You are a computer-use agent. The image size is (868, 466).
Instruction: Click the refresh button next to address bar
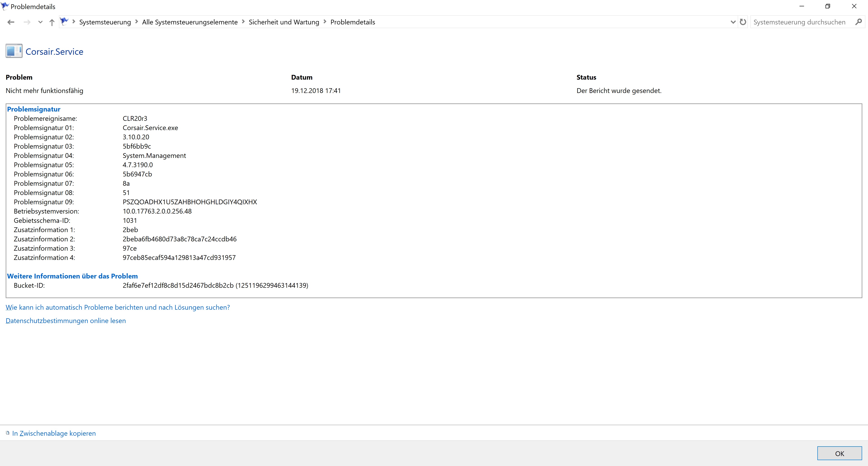click(x=743, y=22)
